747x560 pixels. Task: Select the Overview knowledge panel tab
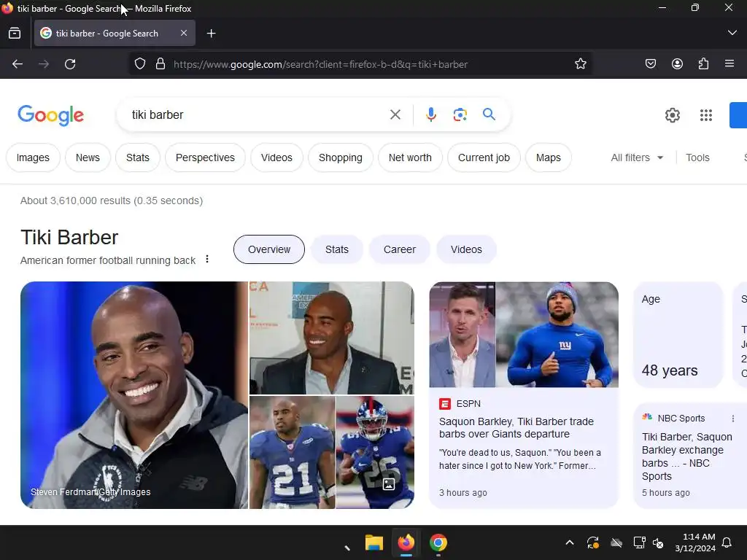[269, 249]
